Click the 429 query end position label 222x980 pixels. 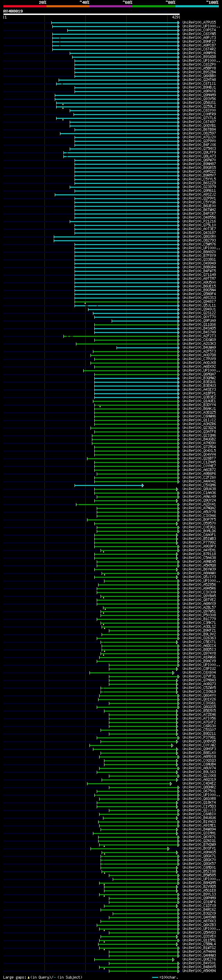click(x=175, y=17)
